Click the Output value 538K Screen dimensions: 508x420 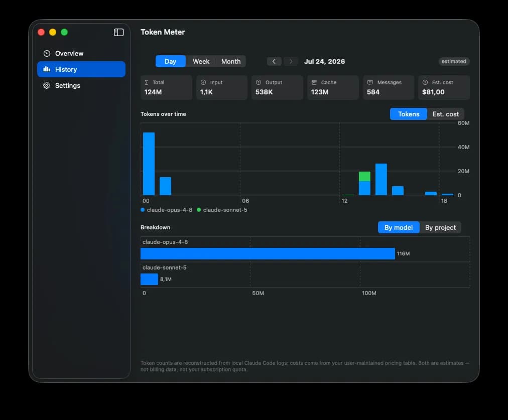tap(264, 92)
